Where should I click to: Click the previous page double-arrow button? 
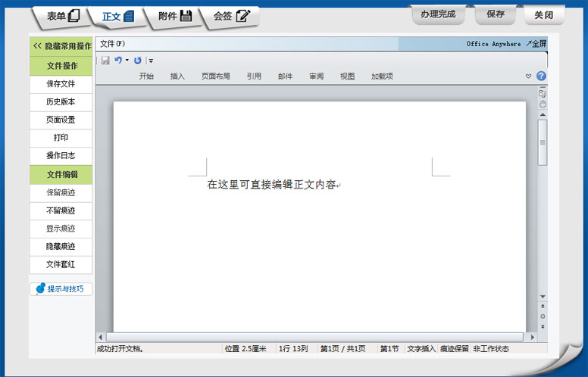pos(543,306)
